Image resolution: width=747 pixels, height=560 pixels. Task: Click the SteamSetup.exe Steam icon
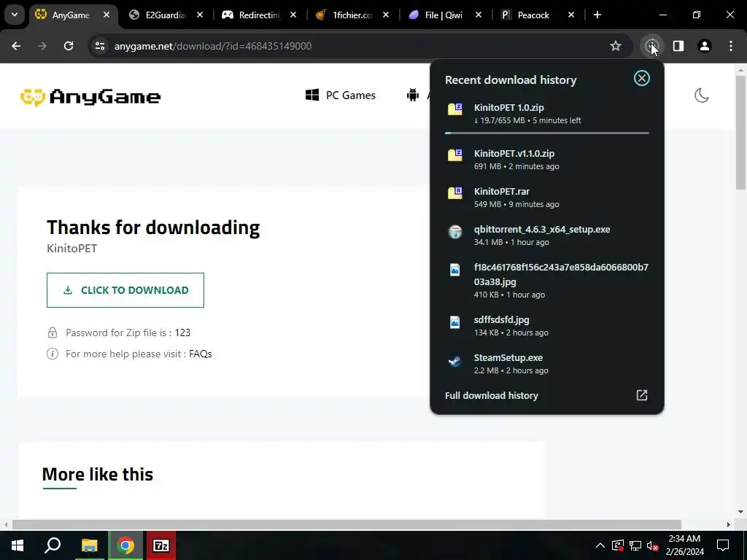pyautogui.click(x=455, y=360)
